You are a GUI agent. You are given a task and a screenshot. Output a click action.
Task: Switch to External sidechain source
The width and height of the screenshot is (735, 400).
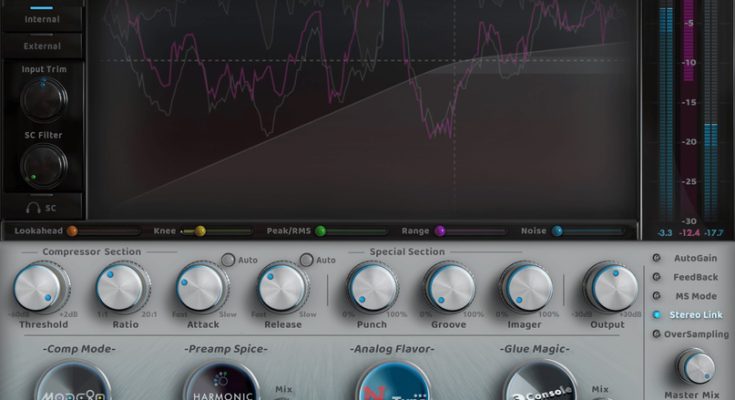41,46
